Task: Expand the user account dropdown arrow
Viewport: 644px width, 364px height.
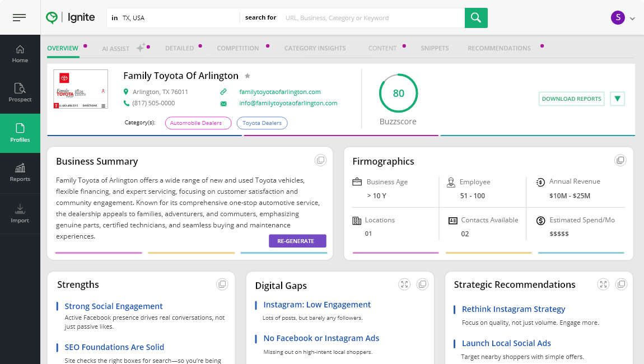Action: pyautogui.click(x=632, y=18)
